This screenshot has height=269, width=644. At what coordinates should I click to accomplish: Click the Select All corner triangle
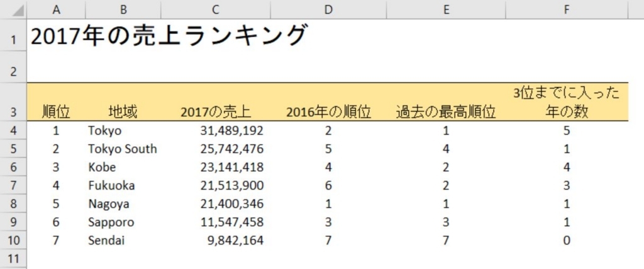18,11
